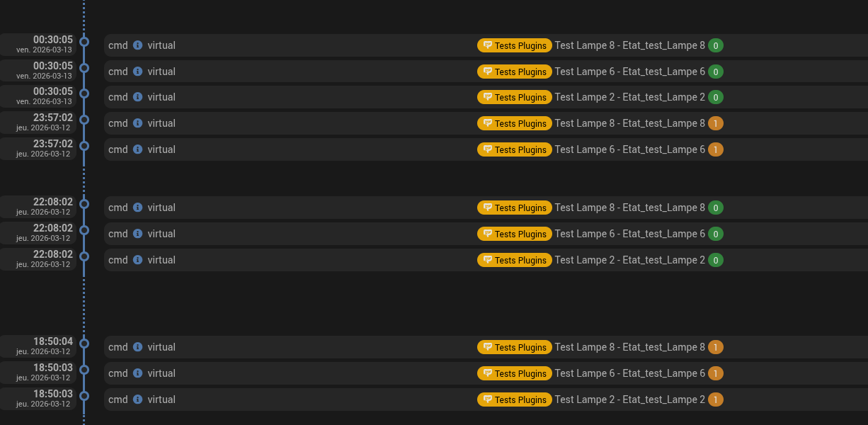Open Tests Plugins tag on 23:57:02 Lampe 6 row
The height and width of the screenshot is (425, 868).
point(515,149)
